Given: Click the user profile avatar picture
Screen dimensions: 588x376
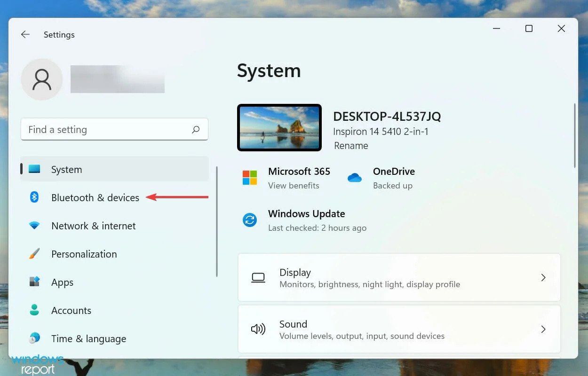Looking at the screenshot, I should (x=42, y=79).
